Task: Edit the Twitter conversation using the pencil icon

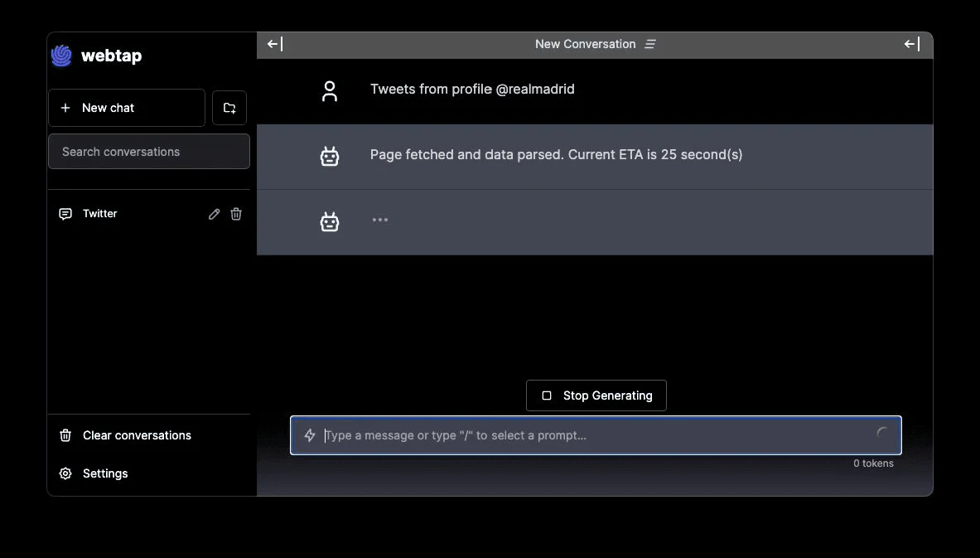Action: click(x=214, y=214)
